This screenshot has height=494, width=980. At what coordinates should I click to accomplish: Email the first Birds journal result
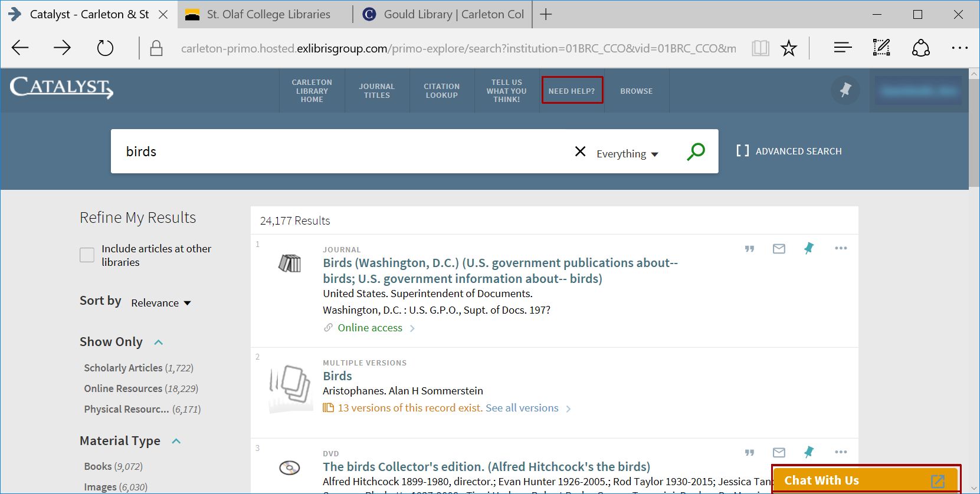pyautogui.click(x=779, y=249)
